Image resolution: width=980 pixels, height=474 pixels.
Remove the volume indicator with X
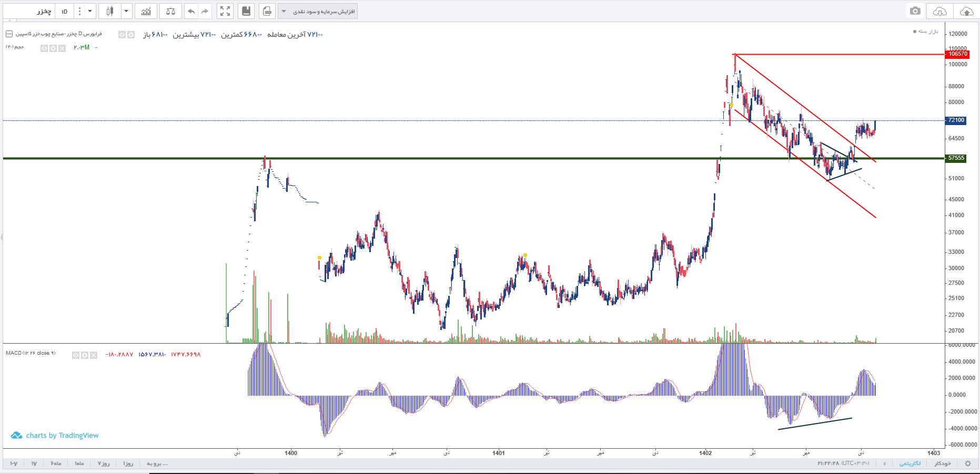tap(62, 48)
